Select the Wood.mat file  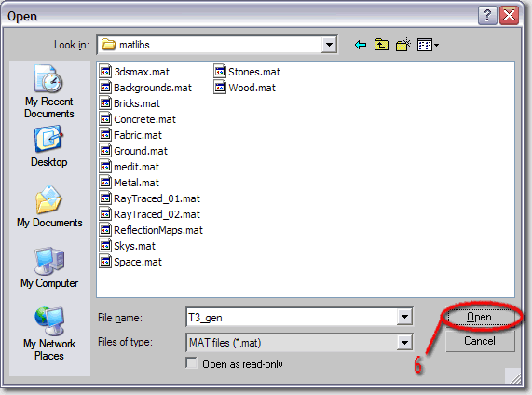click(245, 88)
